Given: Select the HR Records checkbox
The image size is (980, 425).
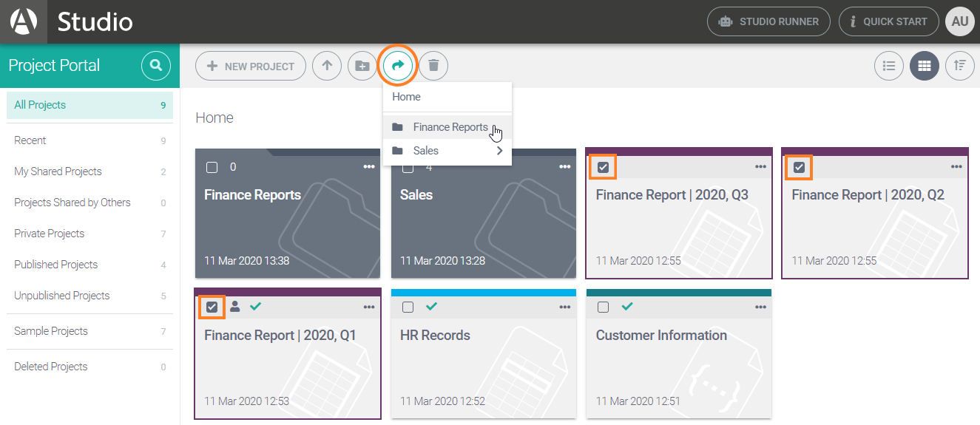Looking at the screenshot, I should click(x=408, y=307).
